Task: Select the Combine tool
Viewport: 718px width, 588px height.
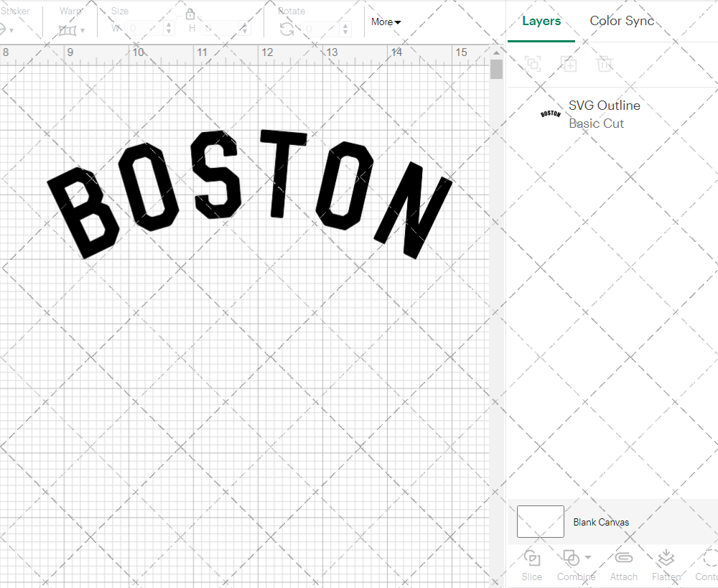Action: pos(572,565)
